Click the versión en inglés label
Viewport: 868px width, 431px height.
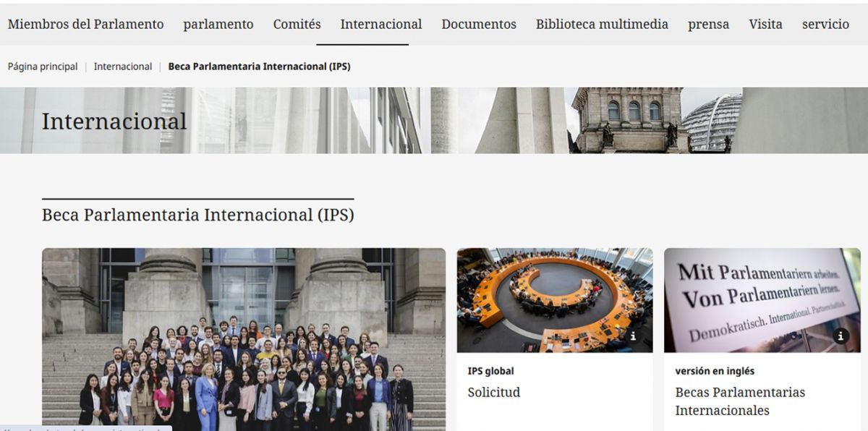point(715,371)
